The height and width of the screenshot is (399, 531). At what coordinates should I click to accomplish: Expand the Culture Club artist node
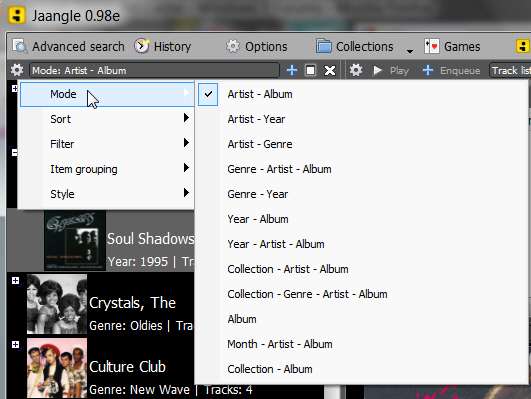tap(15, 344)
